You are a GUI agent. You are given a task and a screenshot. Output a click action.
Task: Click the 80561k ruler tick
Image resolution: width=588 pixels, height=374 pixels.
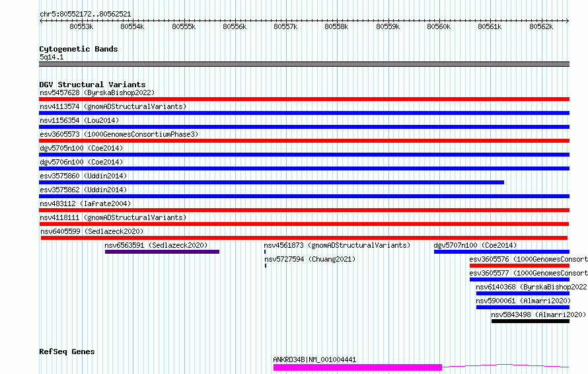(490, 26)
